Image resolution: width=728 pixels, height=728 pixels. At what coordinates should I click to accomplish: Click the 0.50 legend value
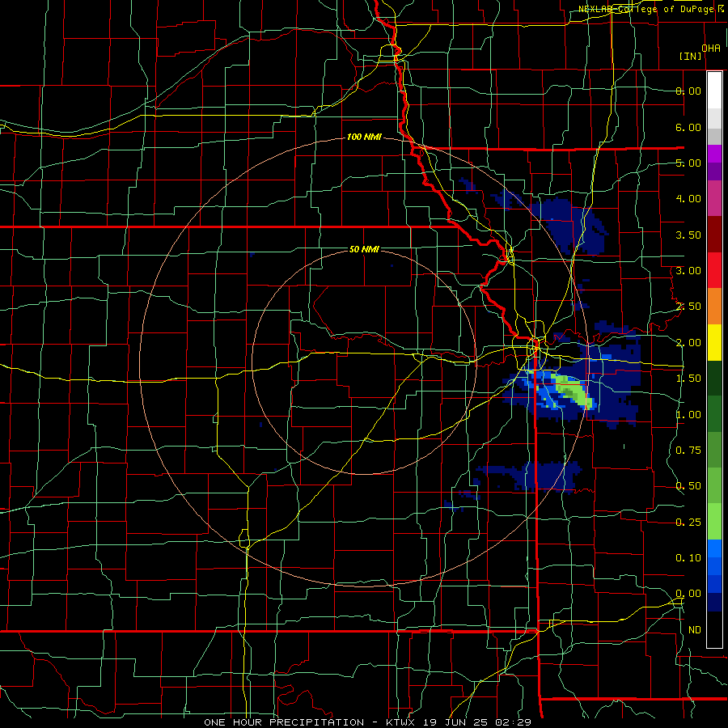tap(688, 486)
